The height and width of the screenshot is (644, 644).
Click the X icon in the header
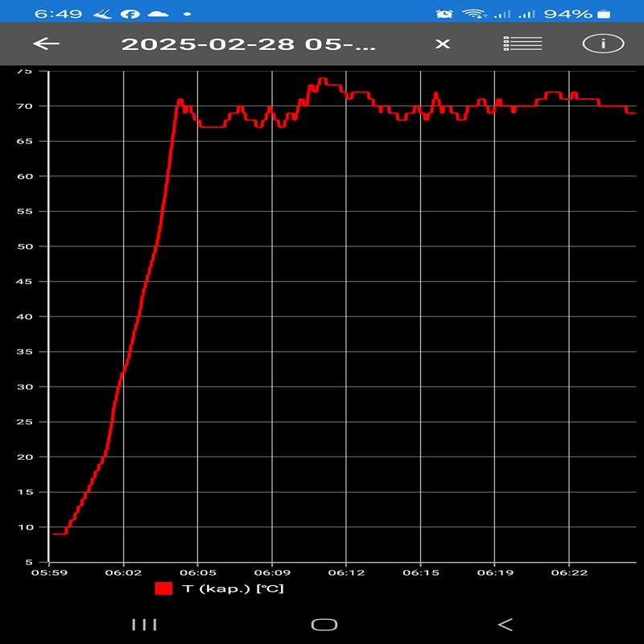click(x=443, y=43)
